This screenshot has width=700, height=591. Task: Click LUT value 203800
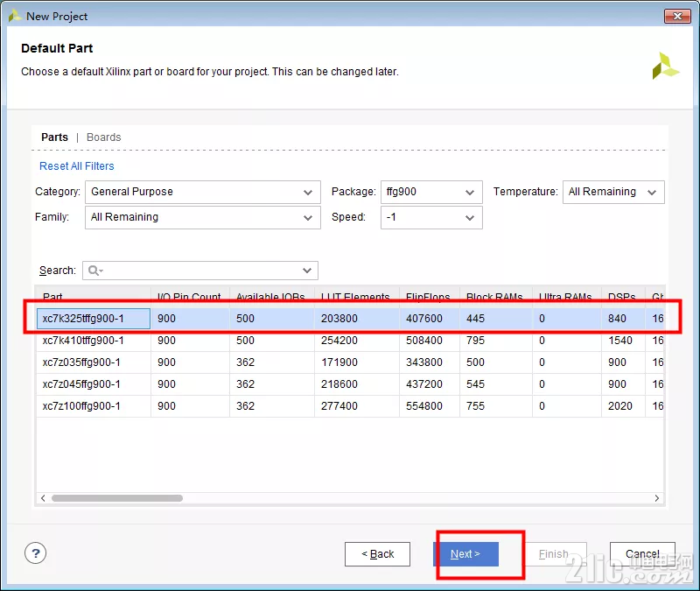pos(339,319)
